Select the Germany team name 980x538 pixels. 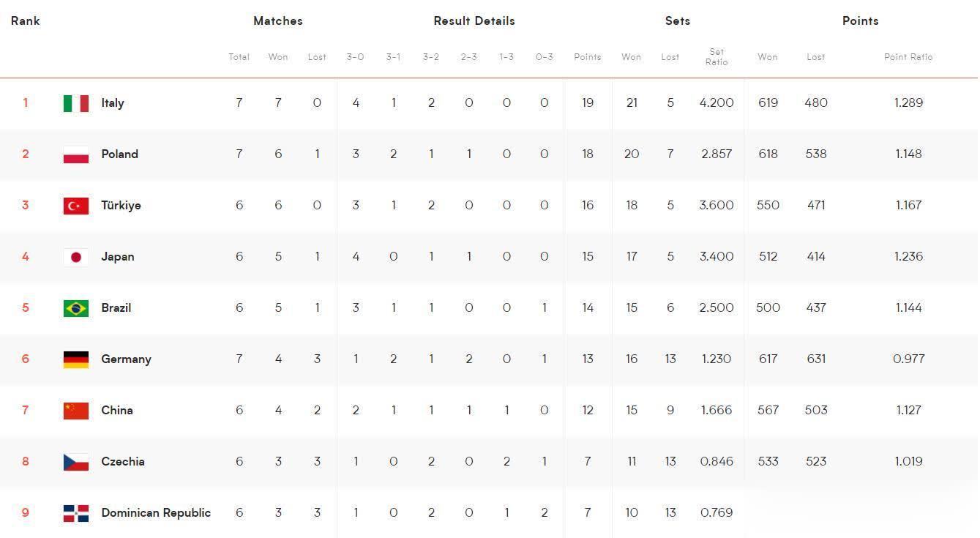(x=126, y=359)
